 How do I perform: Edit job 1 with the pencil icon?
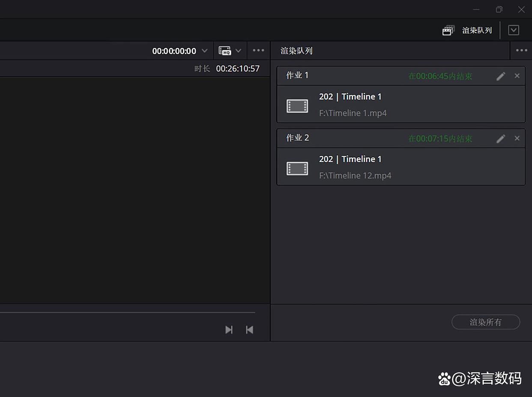[501, 76]
